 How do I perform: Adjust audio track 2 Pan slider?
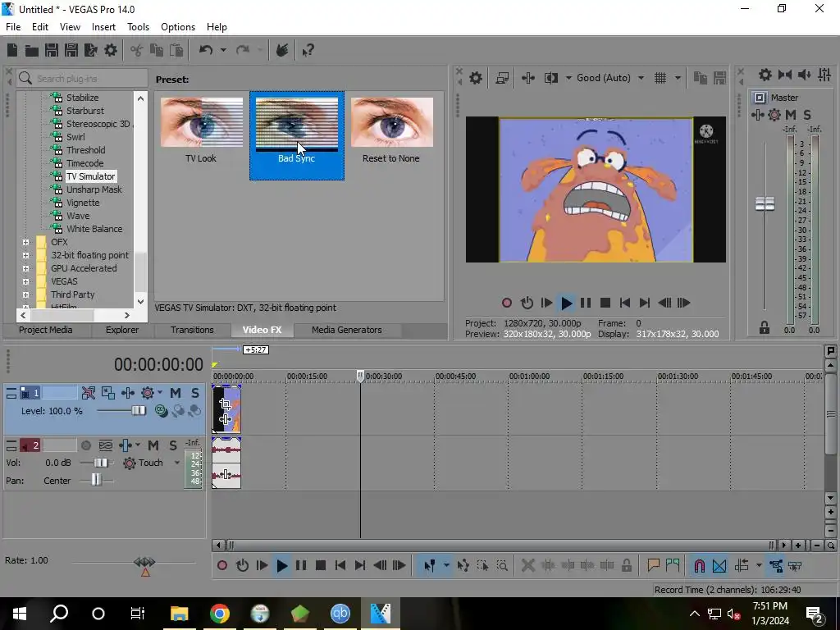[x=96, y=480]
